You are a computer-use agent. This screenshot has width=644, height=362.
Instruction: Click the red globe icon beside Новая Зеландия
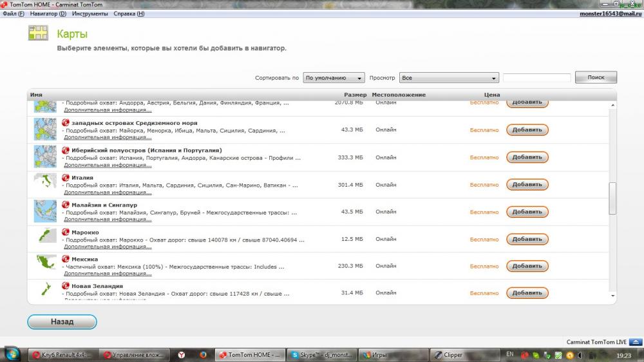click(x=65, y=285)
